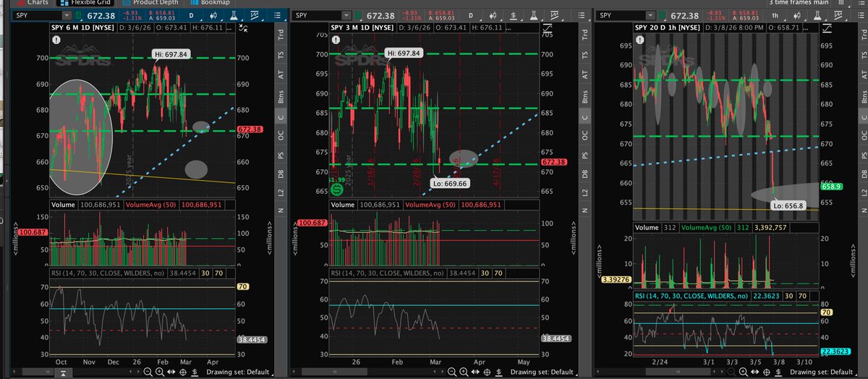Image resolution: width=868 pixels, height=379 pixels.
Task: Open Drawing set: Default menu under middle chart
Action: (543, 372)
